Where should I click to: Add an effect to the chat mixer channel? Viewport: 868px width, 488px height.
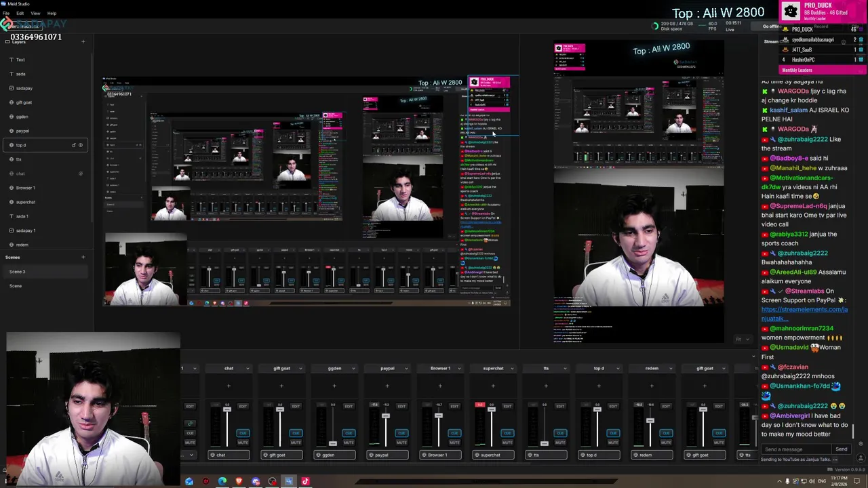pyautogui.click(x=229, y=386)
